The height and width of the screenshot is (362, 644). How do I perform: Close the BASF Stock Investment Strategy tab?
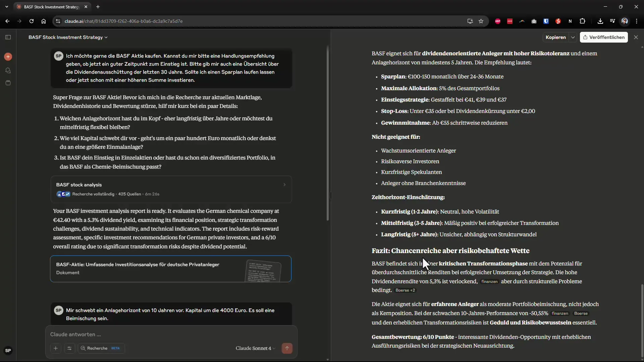(x=86, y=7)
